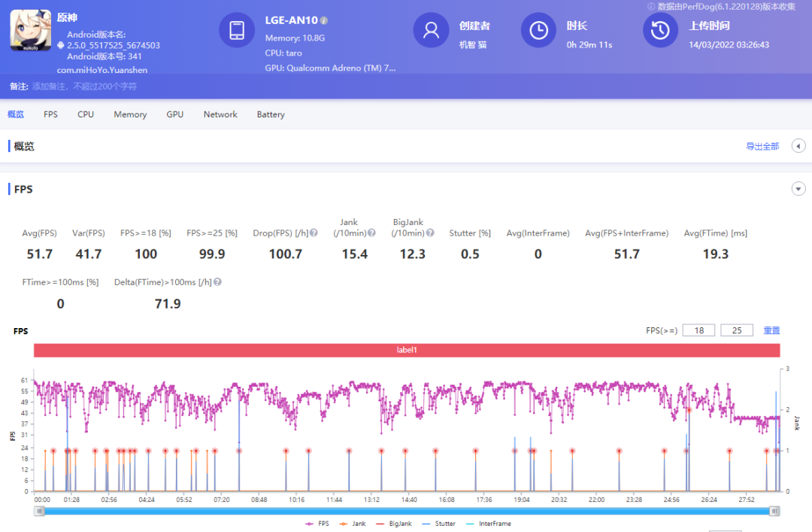Open the Battery tab

(x=271, y=114)
